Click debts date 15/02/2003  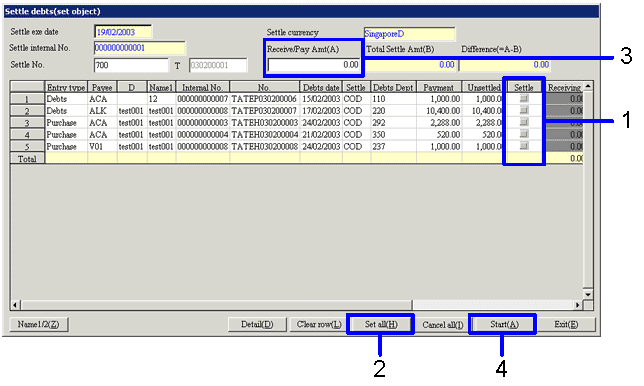click(x=321, y=99)
